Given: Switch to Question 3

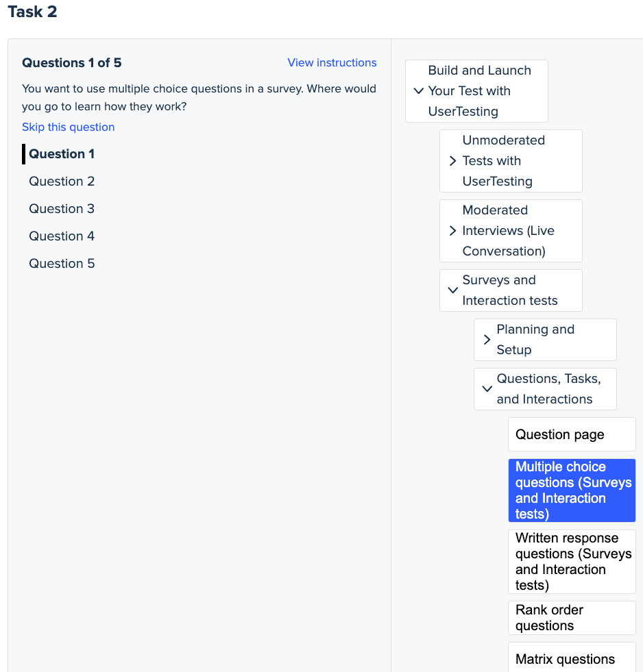Looking at the screenshot, I should click(62, 209).
